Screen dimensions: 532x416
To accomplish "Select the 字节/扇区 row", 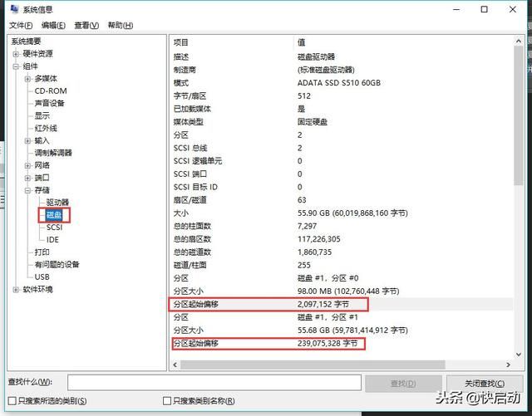I will [342, 96].
